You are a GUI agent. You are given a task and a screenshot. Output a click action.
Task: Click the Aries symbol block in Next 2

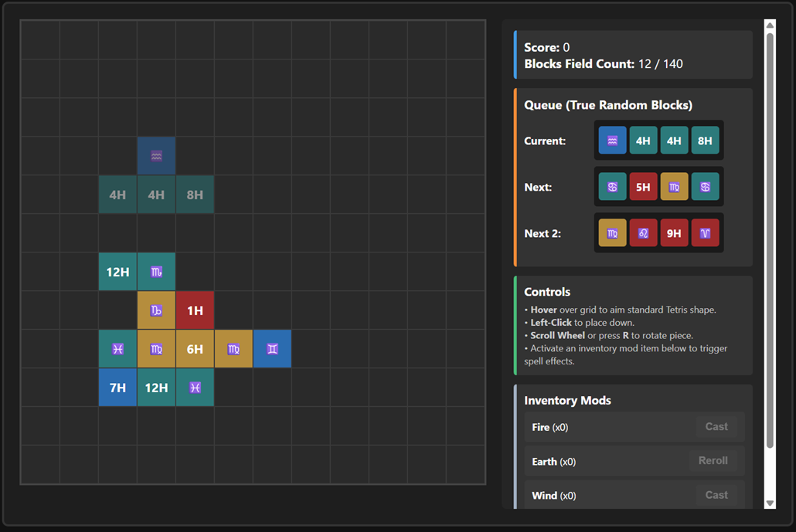pyautogui.click(x=705, y=232)
